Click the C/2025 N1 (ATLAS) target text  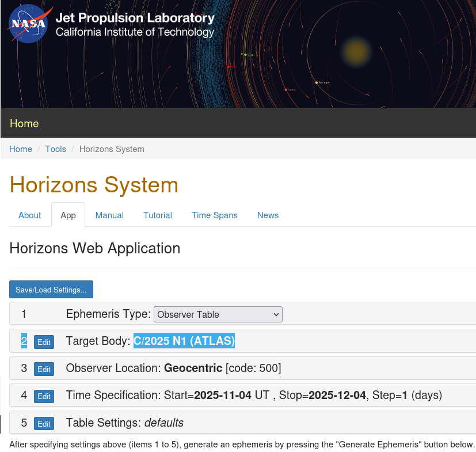[x=184, y=341]
